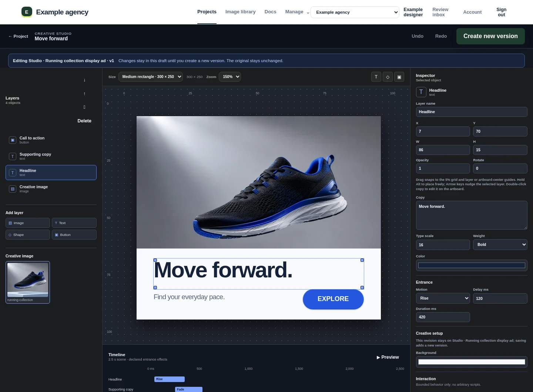
Task: Click the green E agency logo
Action: tap(27, 12)
